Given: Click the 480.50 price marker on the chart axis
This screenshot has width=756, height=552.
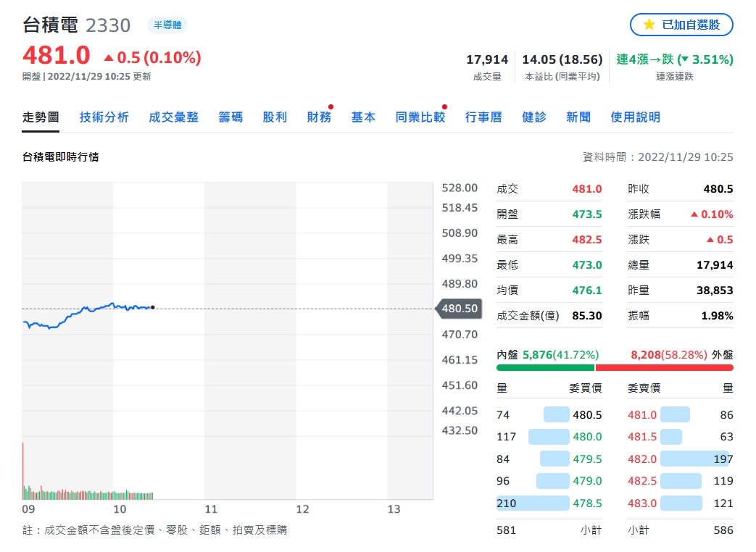Looking at the screenshot, I should pos(459,309).
